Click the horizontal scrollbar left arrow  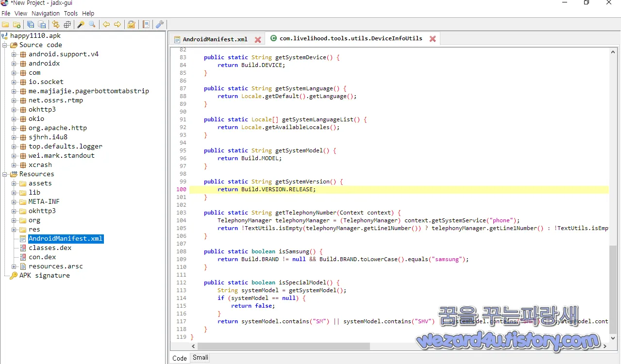click(193, 346)
